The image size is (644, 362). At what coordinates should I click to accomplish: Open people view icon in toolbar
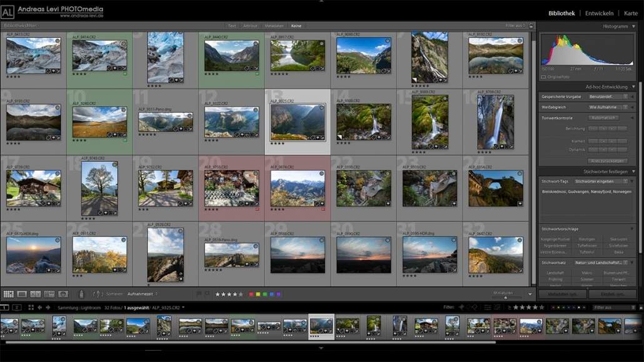point(63,294)
